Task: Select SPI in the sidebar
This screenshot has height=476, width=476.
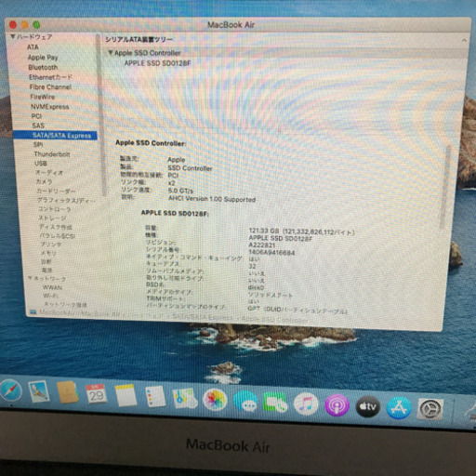Action: coord(38,144)
